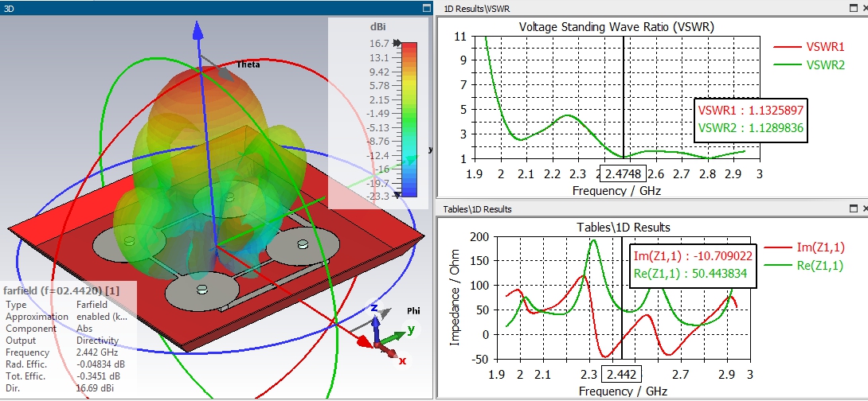Click the Impedance / Ohm axis label

455,297
